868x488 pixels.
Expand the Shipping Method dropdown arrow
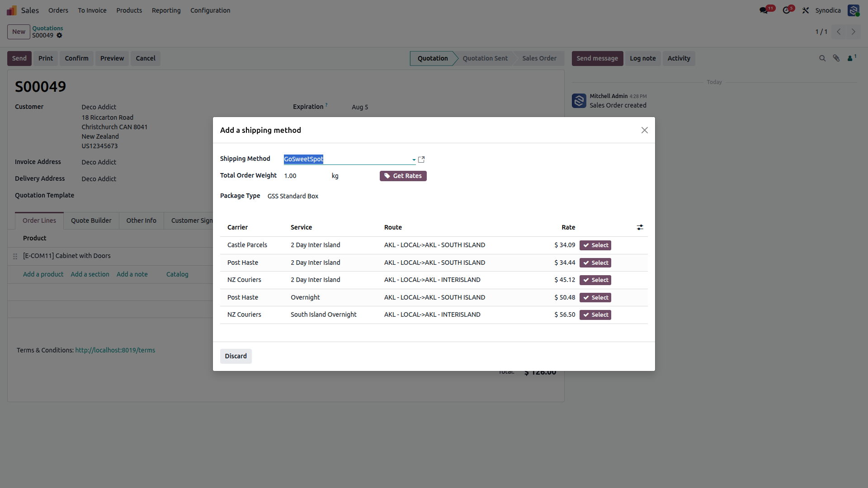[414, 160]
